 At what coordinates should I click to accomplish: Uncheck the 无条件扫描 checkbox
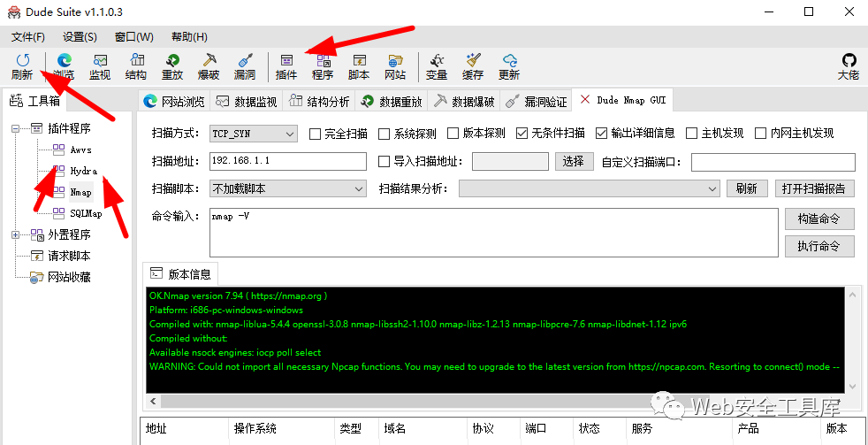[522, 134]
